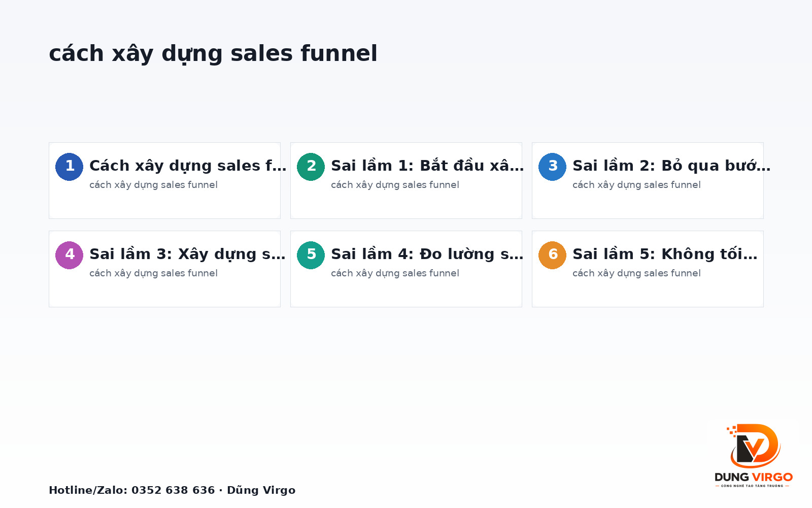Click the blue number 1 circle
Image resolution: width=812 pixels, height=508 pixels.
pos(70,167)
